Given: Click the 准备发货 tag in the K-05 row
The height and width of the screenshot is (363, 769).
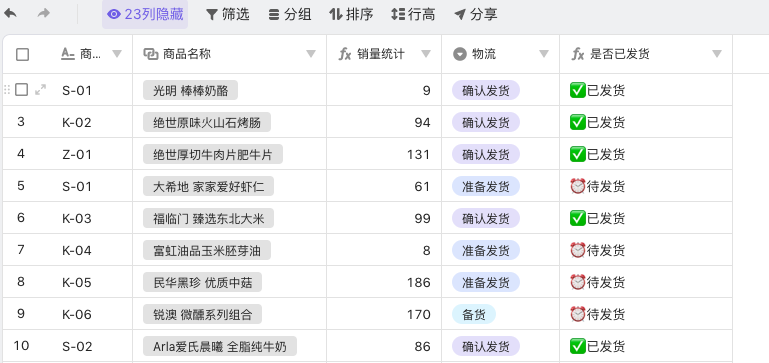Looking at the screenshot, I should coord(486,282).
